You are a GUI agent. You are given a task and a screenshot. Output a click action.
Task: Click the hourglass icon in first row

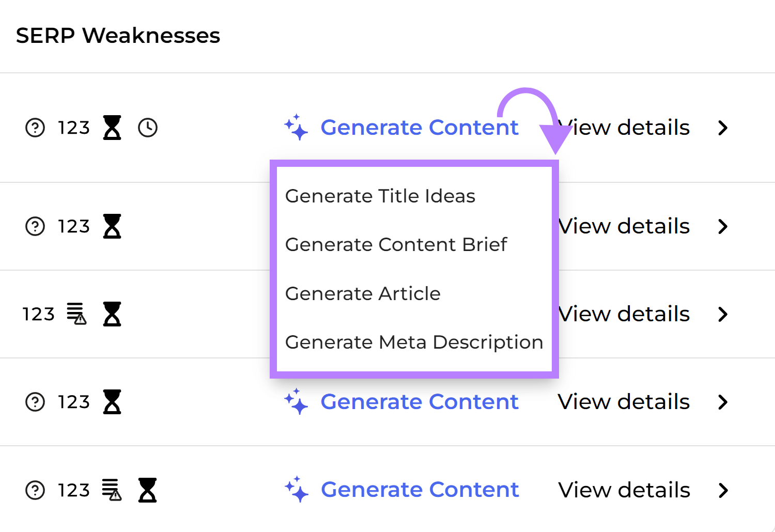(112, 128)
